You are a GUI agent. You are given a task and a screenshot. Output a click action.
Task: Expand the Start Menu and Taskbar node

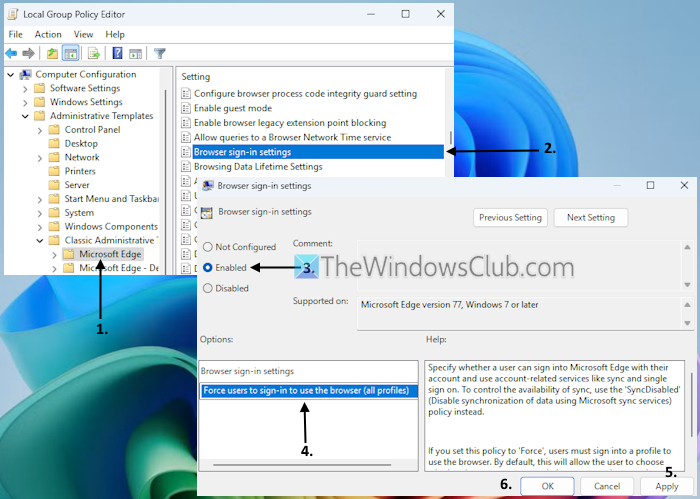tap(40, 199)
